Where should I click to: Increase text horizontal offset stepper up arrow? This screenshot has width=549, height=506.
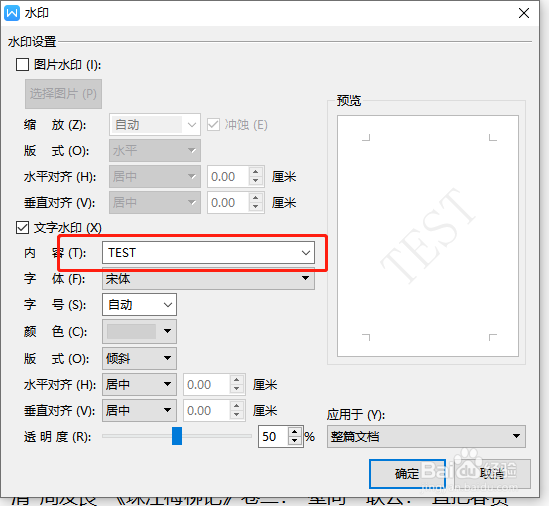237,380
